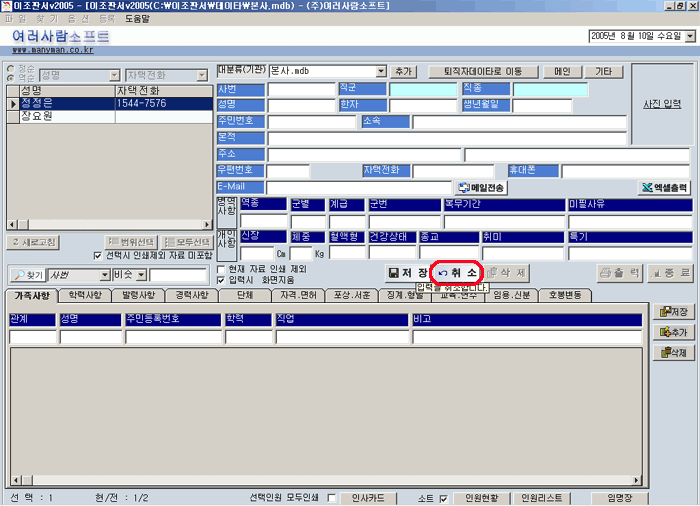The width and height of the screenshot is (700, 506).
Task: Expand the date picker dropdown
Action: click(689, 35)
